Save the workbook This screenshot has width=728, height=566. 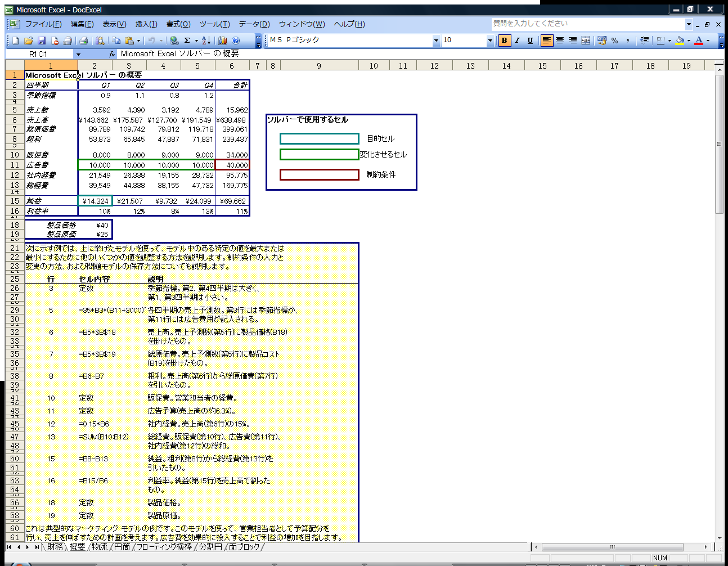tap(42, 41)
